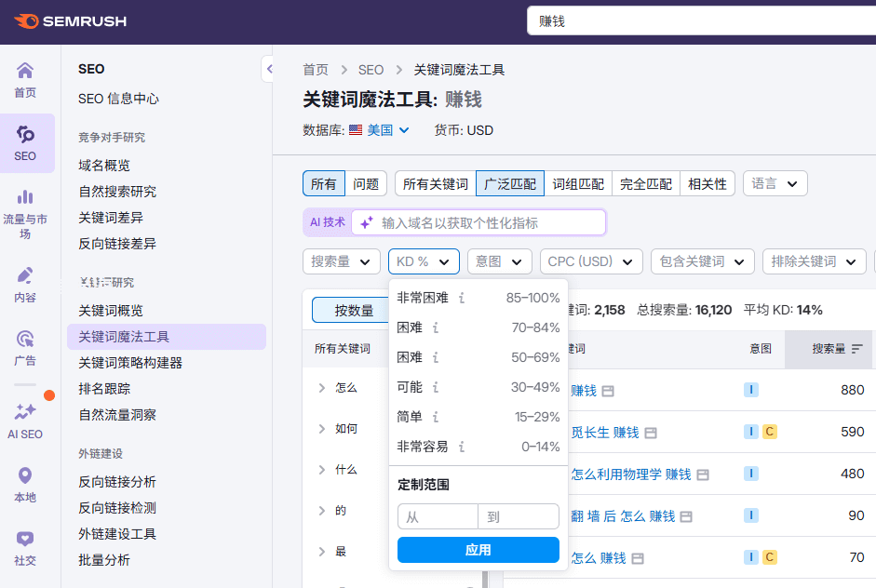This screenshot has width=876, height=588.
Task: Switch to the 问题 tab
Action: click(367, 183)
